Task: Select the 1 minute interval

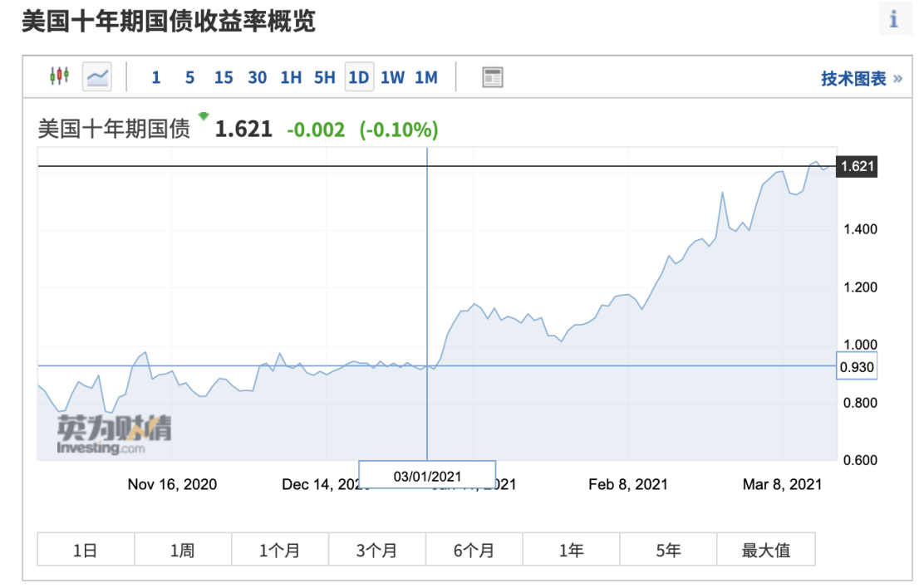Action: 156,77
